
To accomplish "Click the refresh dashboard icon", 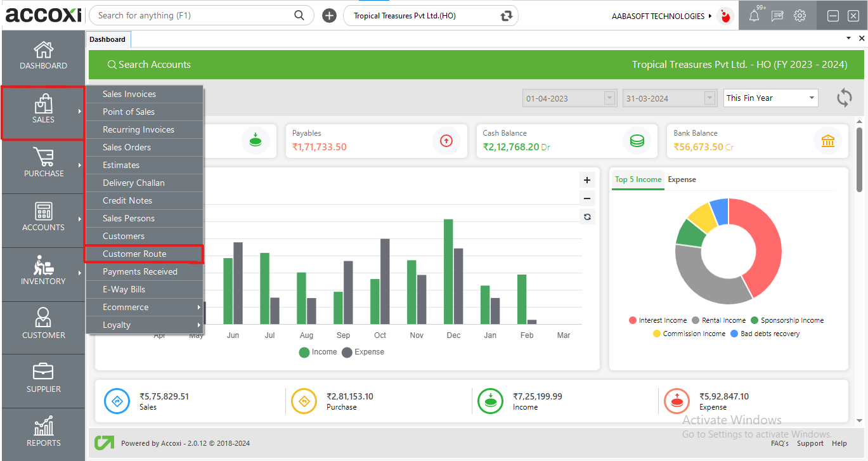I will coord(844,98).
